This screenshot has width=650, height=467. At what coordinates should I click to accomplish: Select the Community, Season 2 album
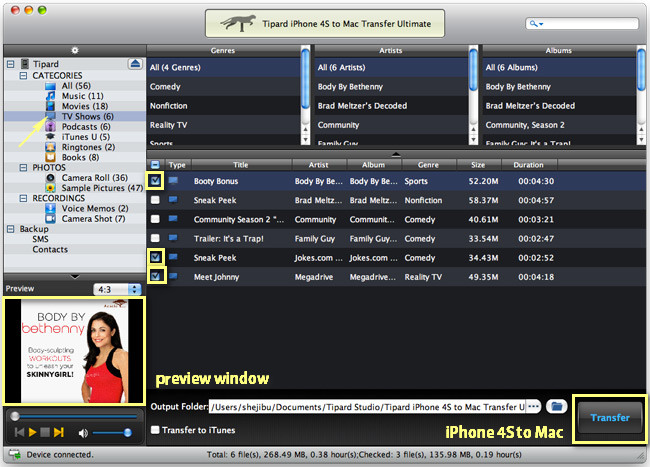coord(559,125)
